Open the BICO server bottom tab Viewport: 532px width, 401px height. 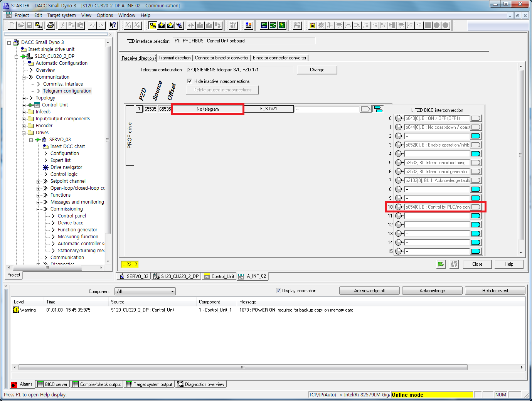[52, 384]
